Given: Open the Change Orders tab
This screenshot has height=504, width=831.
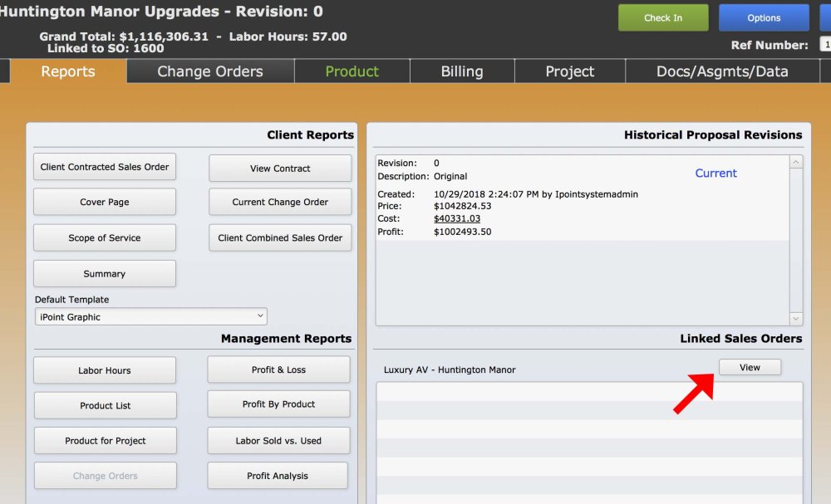Looking at the screenshot, I should pos(210,71).
